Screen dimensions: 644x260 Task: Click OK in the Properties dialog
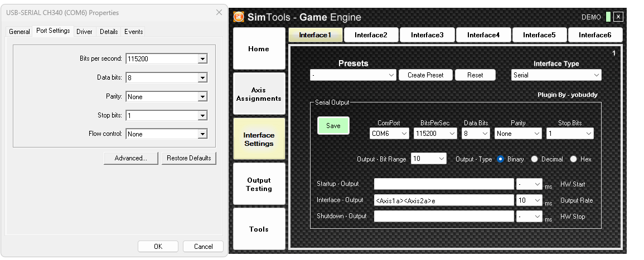point(158,247)
